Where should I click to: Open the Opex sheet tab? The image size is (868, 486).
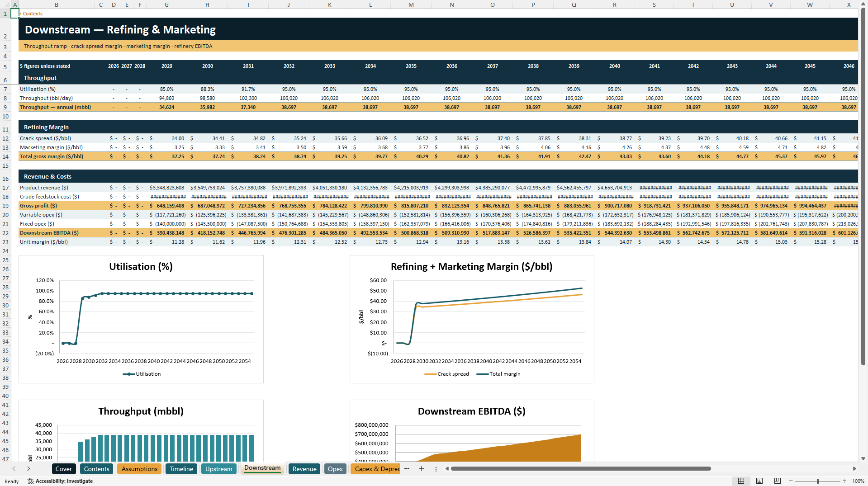coord(335,469)
